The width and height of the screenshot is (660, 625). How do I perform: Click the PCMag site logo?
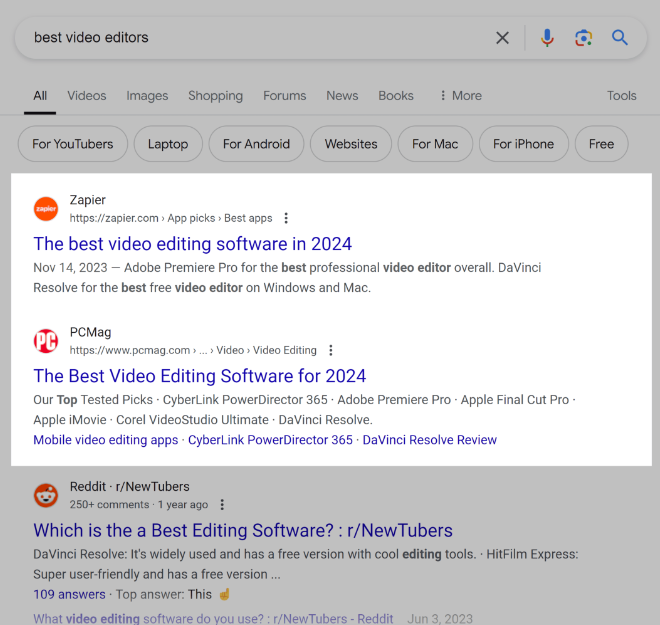(x=46, y=341)
